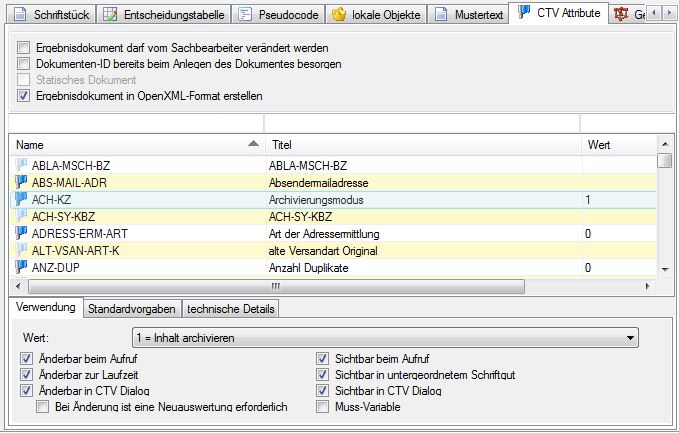
Task: Uncheck Ergebnisdokument in OpenXML-Format erstellen
Action: coord(24,96)
